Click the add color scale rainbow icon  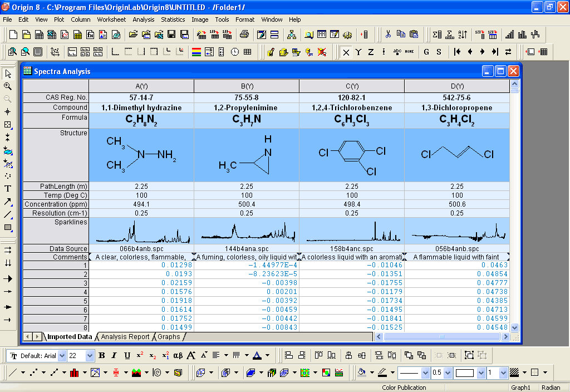[x=196, y=52]
